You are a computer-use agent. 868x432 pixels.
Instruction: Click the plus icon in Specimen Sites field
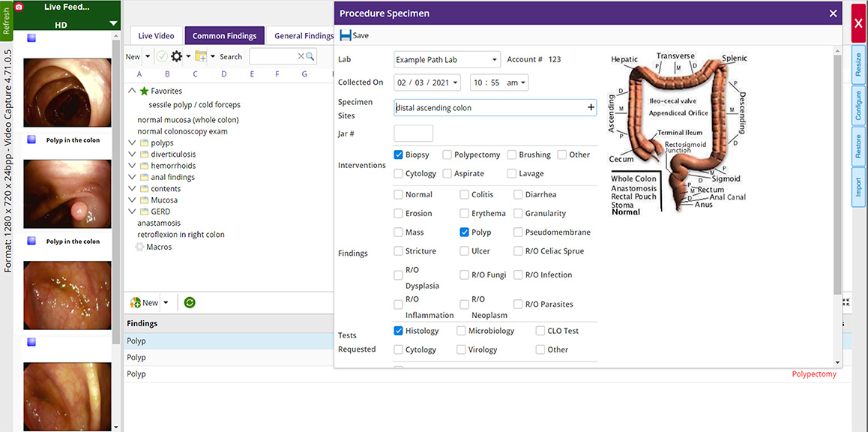coord(591,107)
